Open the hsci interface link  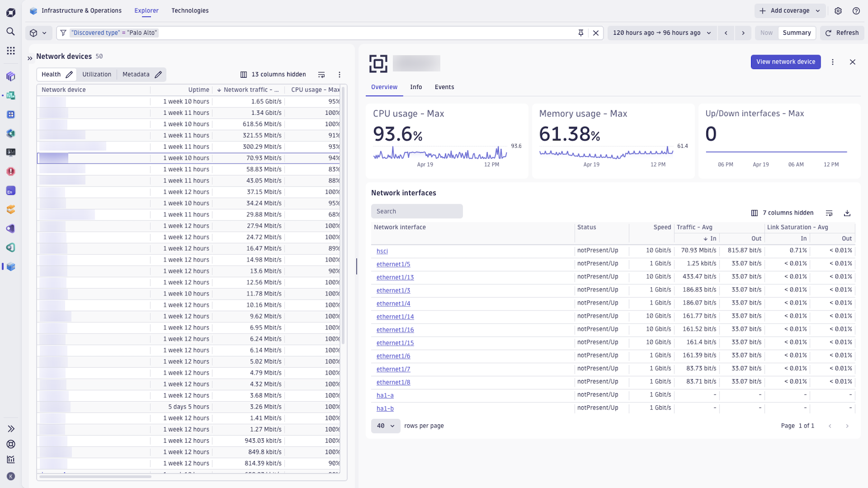click(x=382, y=251)
